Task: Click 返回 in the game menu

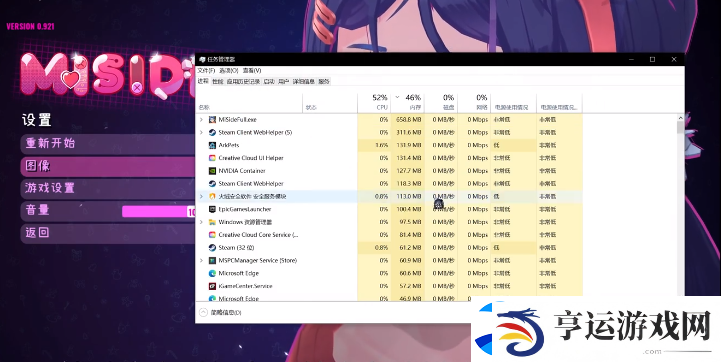Action: pos(109,233)
